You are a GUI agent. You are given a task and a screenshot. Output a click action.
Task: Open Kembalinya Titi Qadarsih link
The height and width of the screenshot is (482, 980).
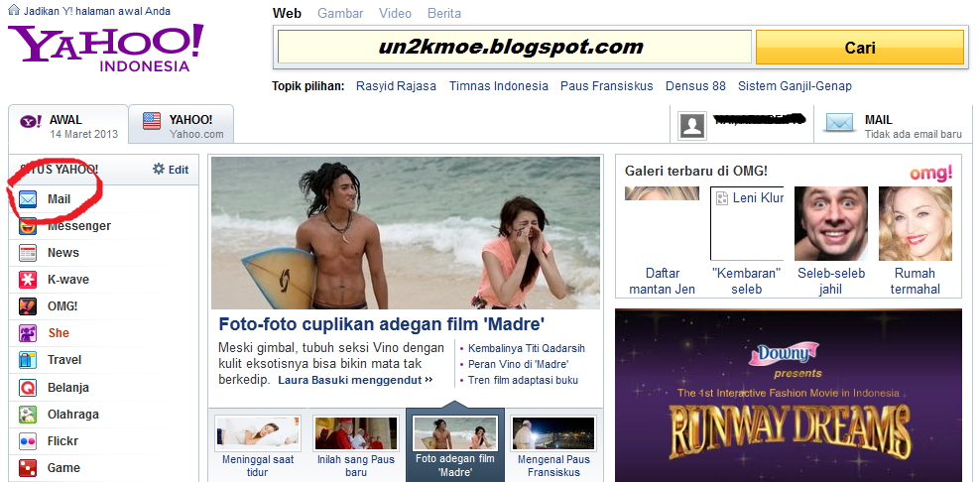pos(527,348)
